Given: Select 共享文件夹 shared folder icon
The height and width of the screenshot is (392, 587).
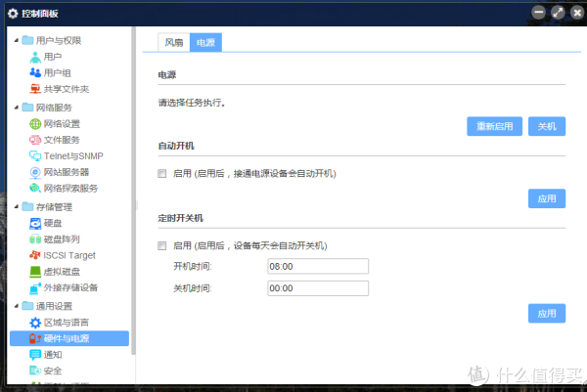Looking at the screenshot, I should pos(36,89).
